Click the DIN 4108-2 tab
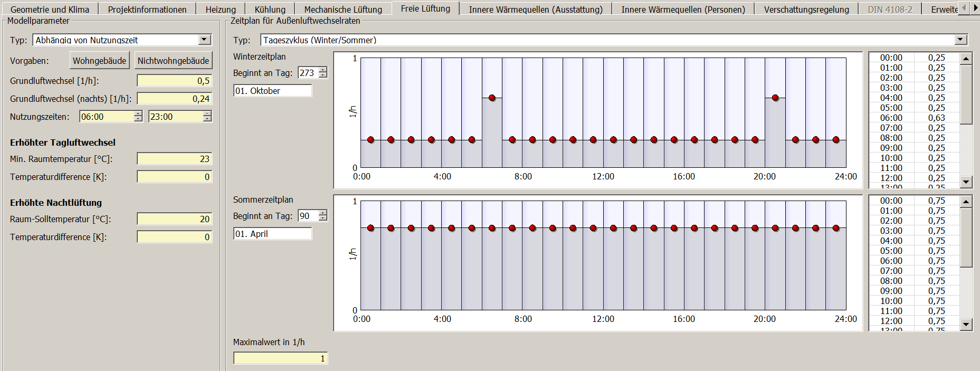Viewport: 980px width, 371px height. point(890,9)
